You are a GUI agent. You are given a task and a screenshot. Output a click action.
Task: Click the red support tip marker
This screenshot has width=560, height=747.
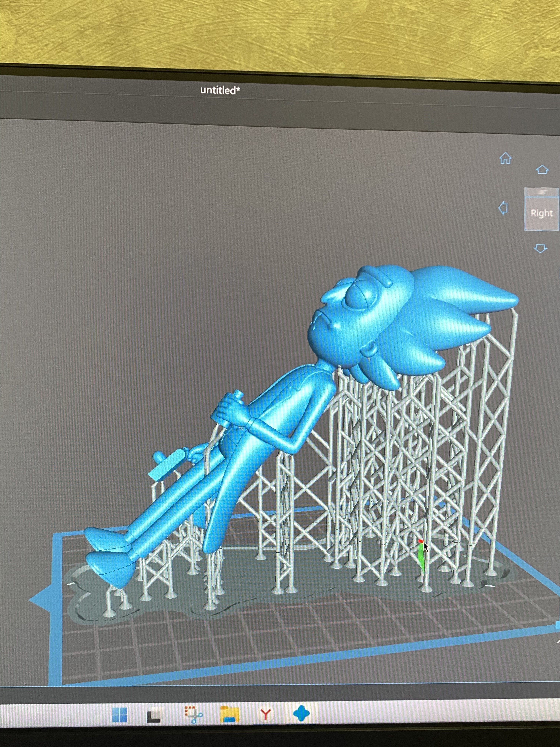[420, 541]
